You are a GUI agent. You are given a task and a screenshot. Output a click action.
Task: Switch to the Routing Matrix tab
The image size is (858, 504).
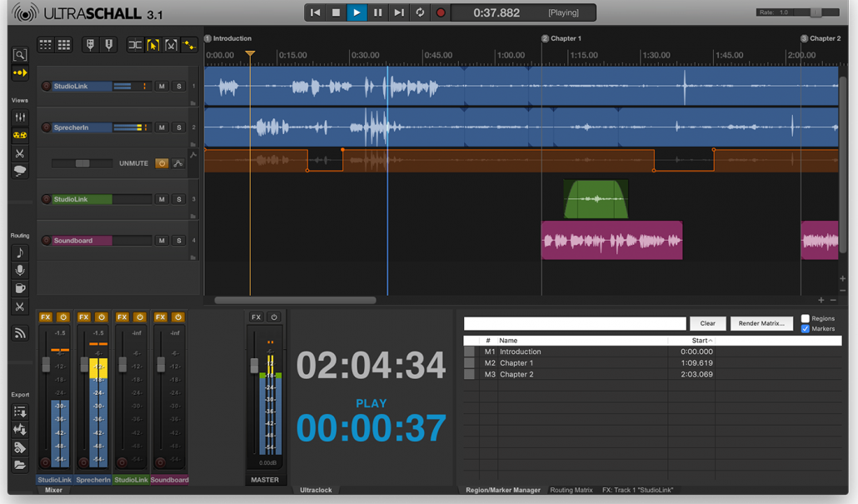[571, 490]
